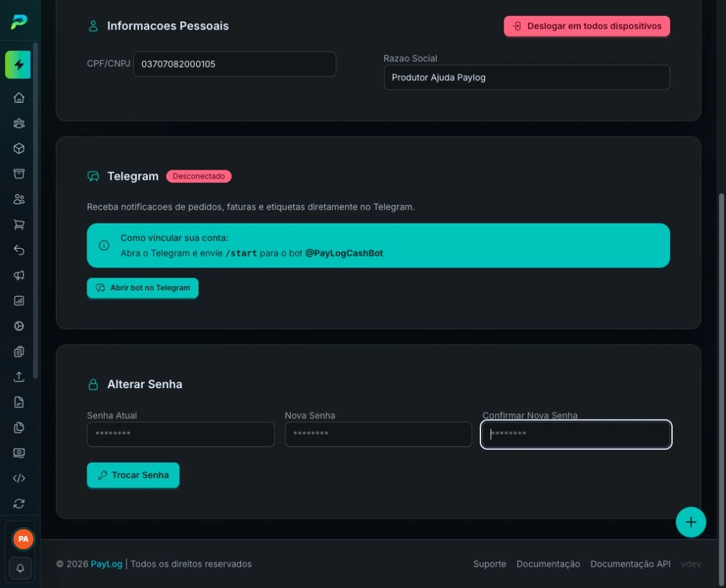The image size is (726, 588).
Task: Focus the Razao Social field
Action: click(x=527, y=77)
